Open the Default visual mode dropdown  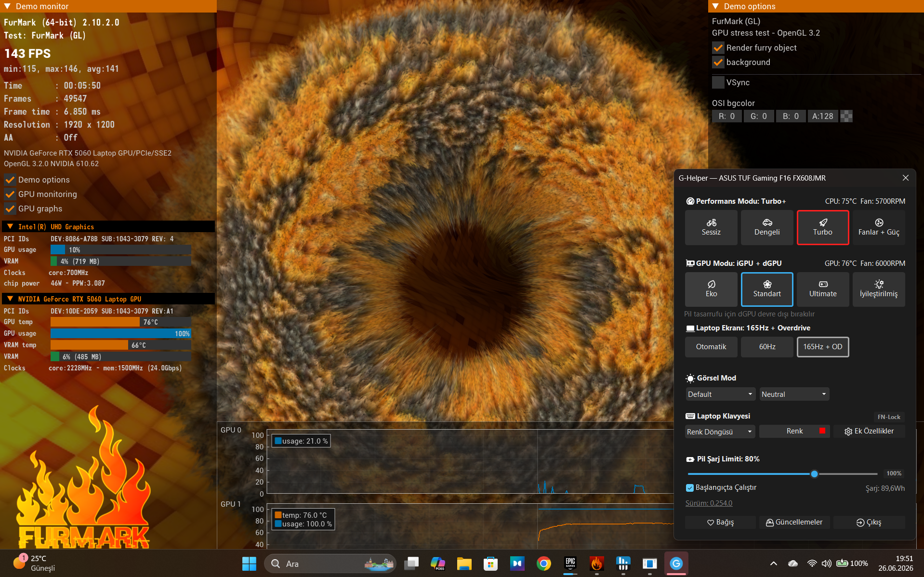click(x=720, y=394)
